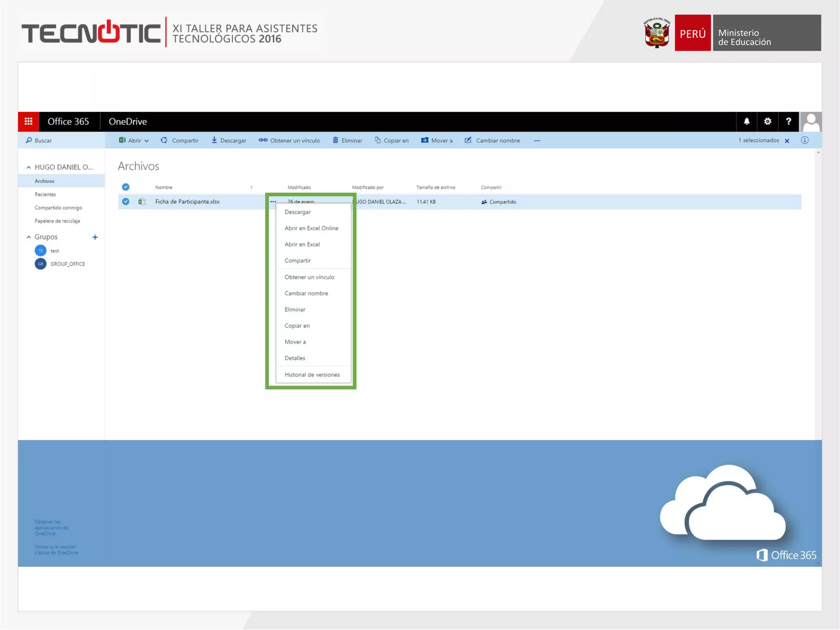
Task: Collapse the Grupos section
Action: pos(28,237)
